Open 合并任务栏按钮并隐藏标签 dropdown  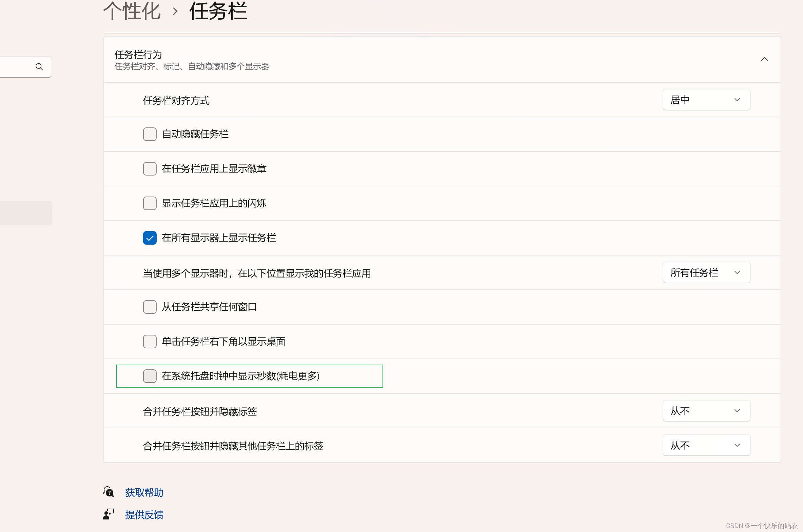(x=706, y=411)
